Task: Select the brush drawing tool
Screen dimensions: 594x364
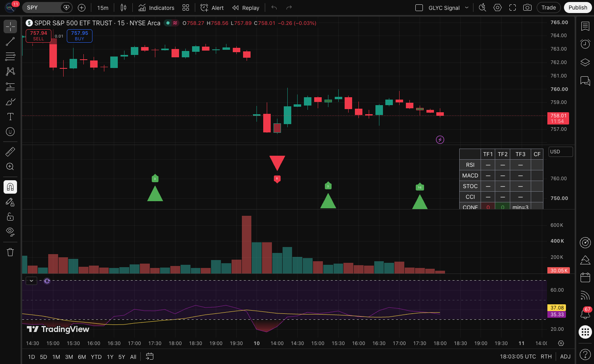Action: [x=10, y=102]
